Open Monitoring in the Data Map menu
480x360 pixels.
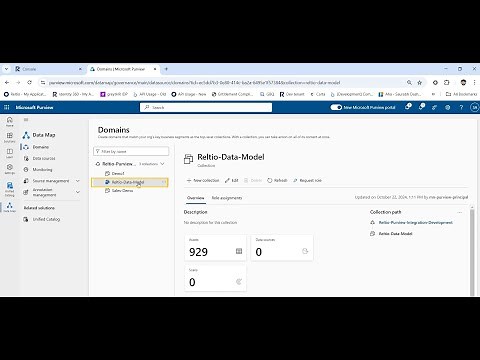pyautogui.click(x=42, y=170)
